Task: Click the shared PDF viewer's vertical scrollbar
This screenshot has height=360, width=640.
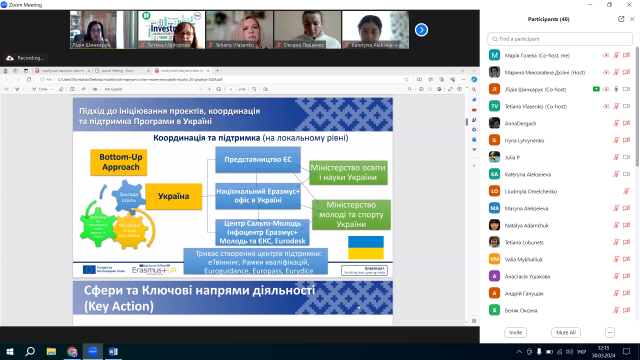Action: click(467, 122)
